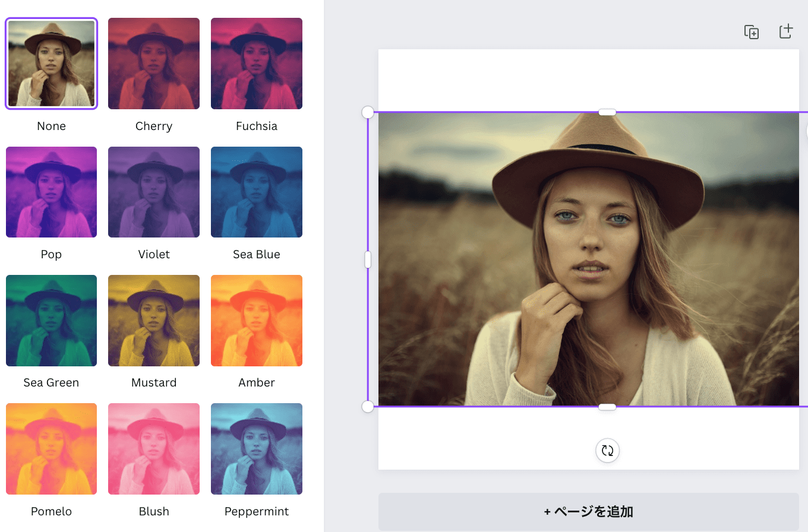Apply the Pomelo filter

tap(51, 448)
